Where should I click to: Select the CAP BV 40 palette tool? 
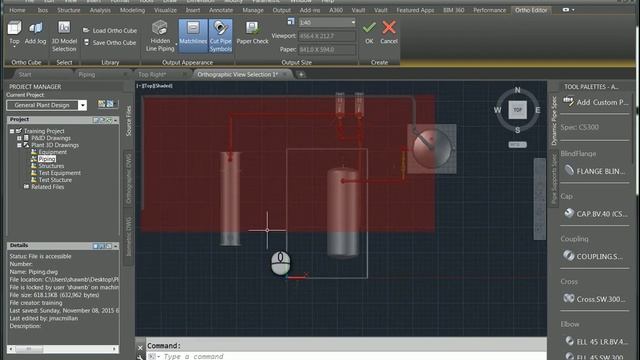pyautogui.click(x=596, y=213)
